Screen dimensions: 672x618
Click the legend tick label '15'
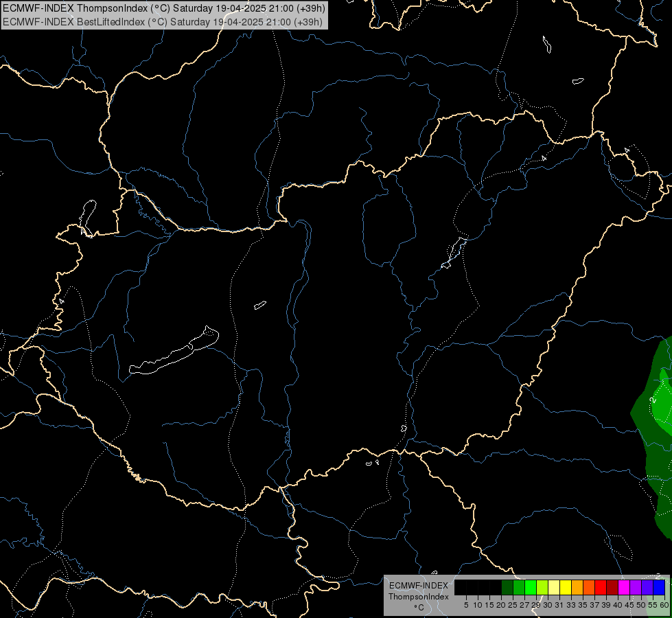pyautogui.click(x=490, y=605)
